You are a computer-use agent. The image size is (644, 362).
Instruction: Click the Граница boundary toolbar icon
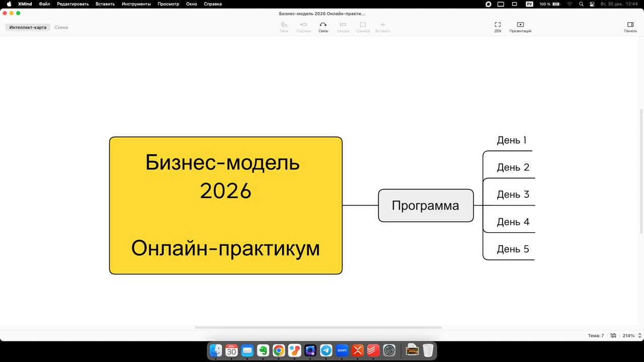click(x=363, y=25)
